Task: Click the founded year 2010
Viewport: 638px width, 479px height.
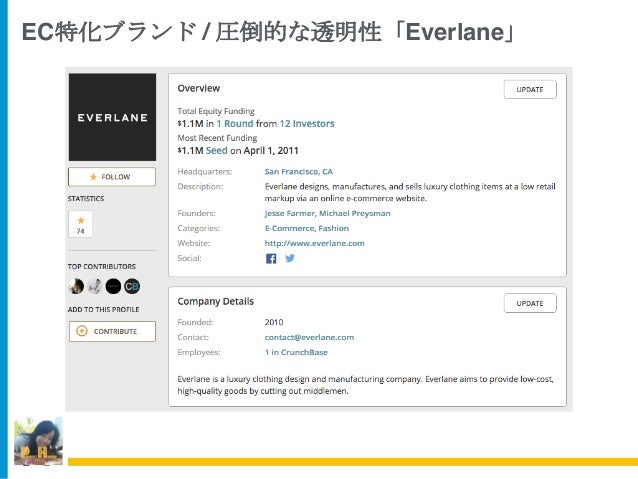Action: point(274,322)
